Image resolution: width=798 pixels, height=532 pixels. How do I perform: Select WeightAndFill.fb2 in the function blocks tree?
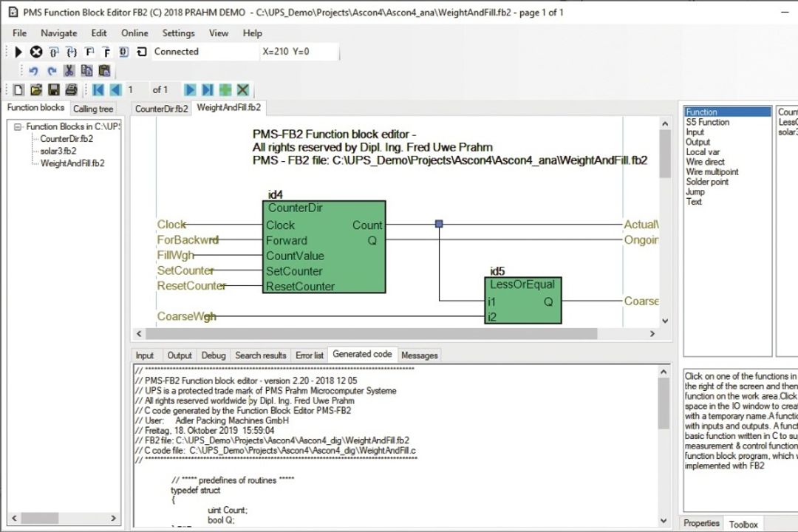coord(72,163)
